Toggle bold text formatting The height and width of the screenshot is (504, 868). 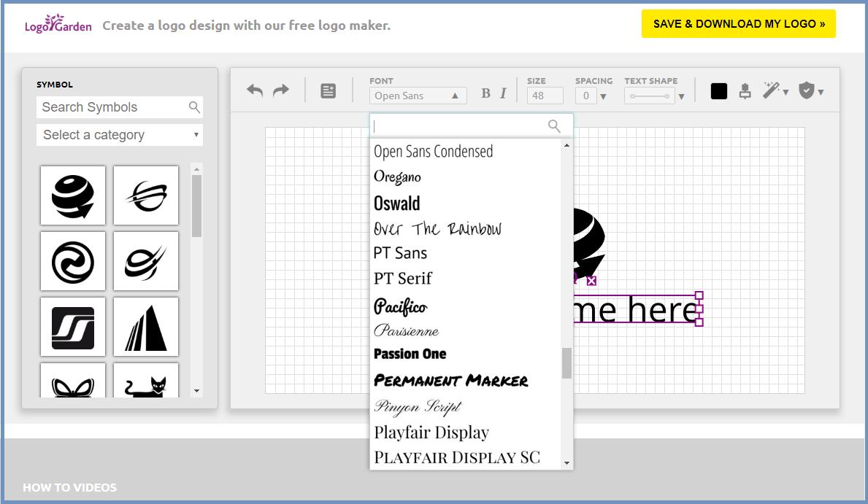[485, 93]
